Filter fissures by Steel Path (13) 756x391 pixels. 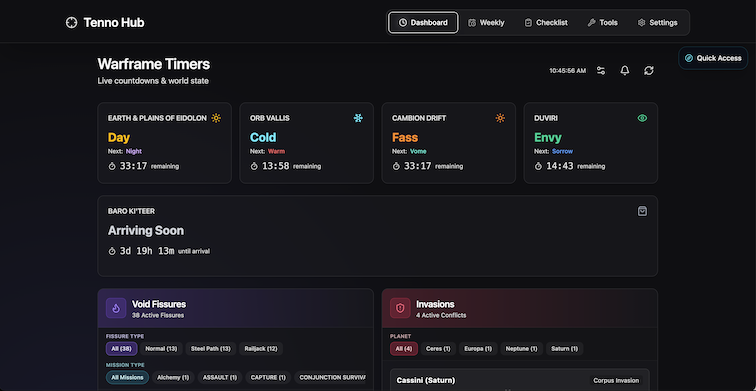coord(211,349)
